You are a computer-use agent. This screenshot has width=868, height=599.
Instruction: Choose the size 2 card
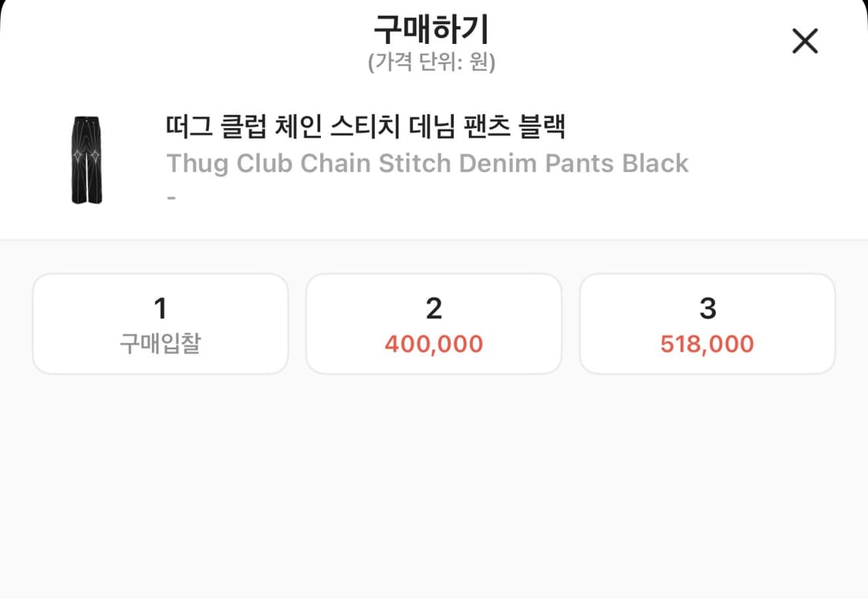coord(433,323)
